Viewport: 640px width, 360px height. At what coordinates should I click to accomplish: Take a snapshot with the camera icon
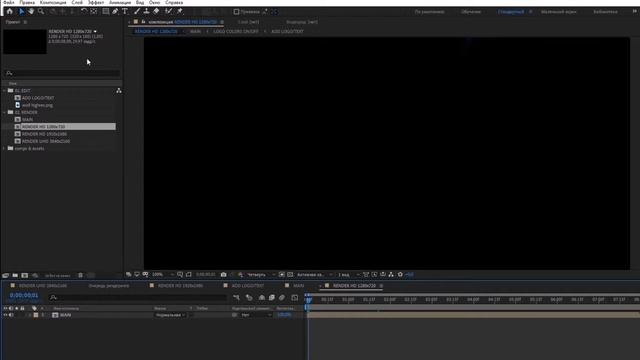223,275
